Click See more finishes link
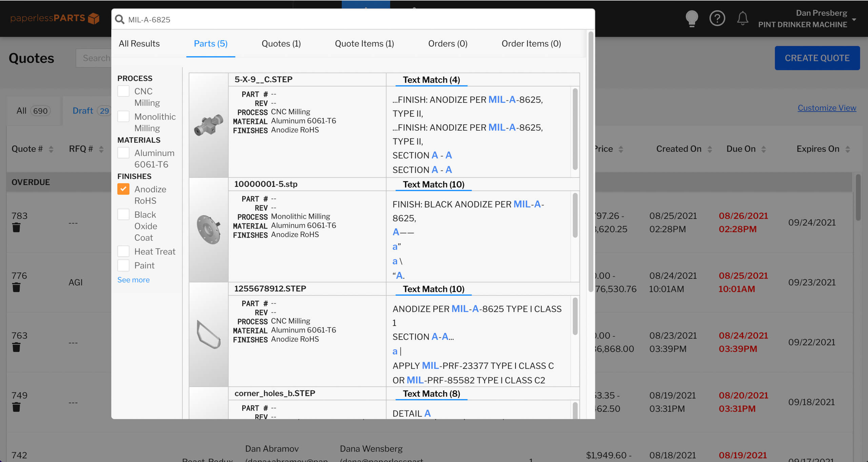The image size is (868, 462). (x=133, y=280)
